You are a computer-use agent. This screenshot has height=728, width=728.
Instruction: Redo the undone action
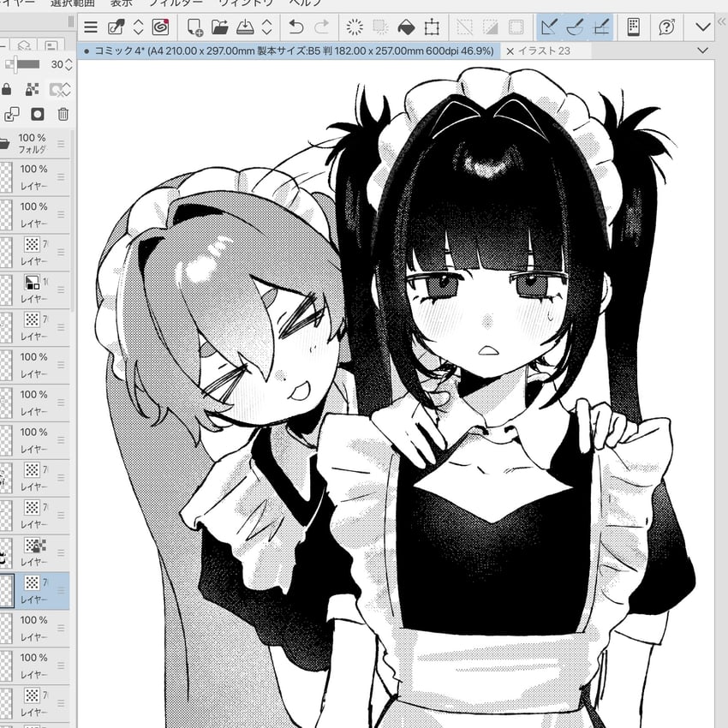[x=321, y=27]
